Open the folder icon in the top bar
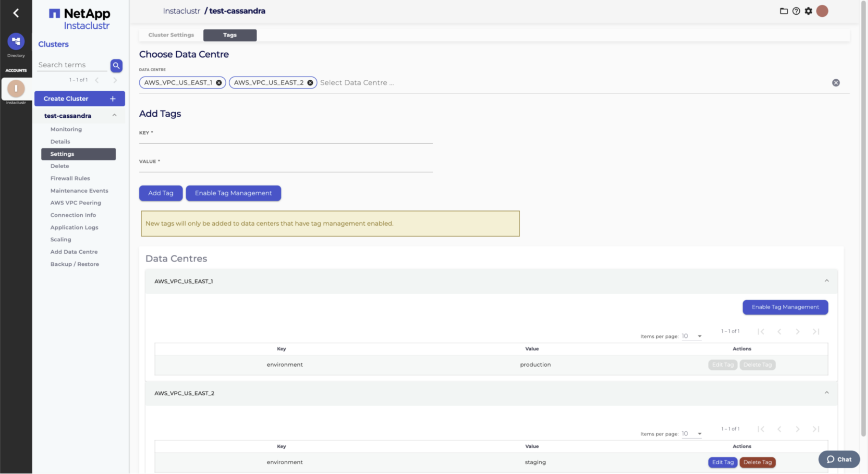 pyautogui.click(x=784, y=11)
